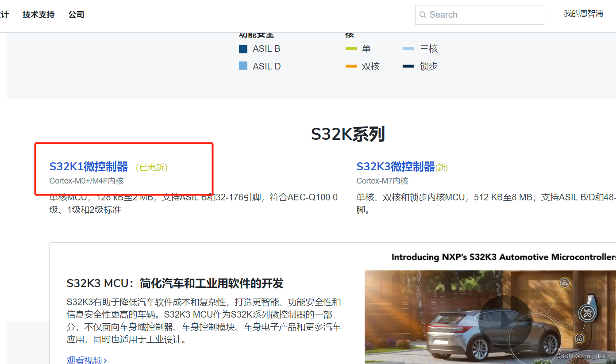The image size is (616, 364).
Task: Click the S32K1 description mentioning AEC-Q100
Action: 193,203
